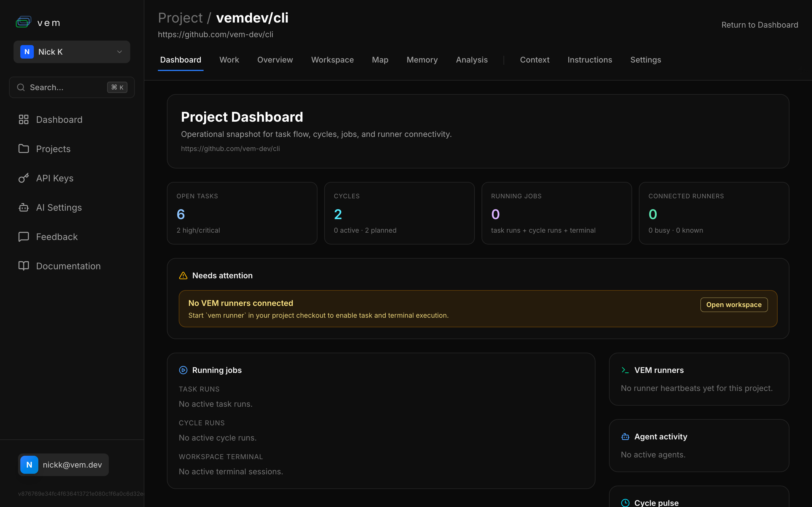Click the API Keys key icon

(23, 178)
